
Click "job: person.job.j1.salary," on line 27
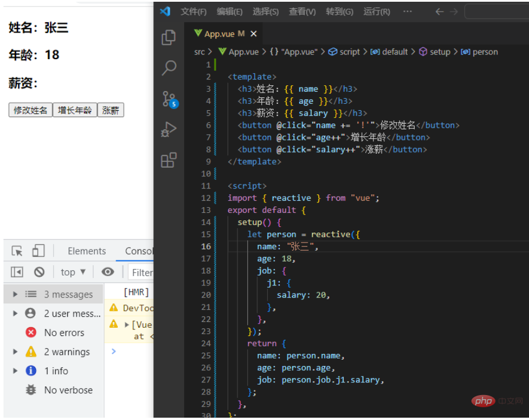(x=321, y=380)
